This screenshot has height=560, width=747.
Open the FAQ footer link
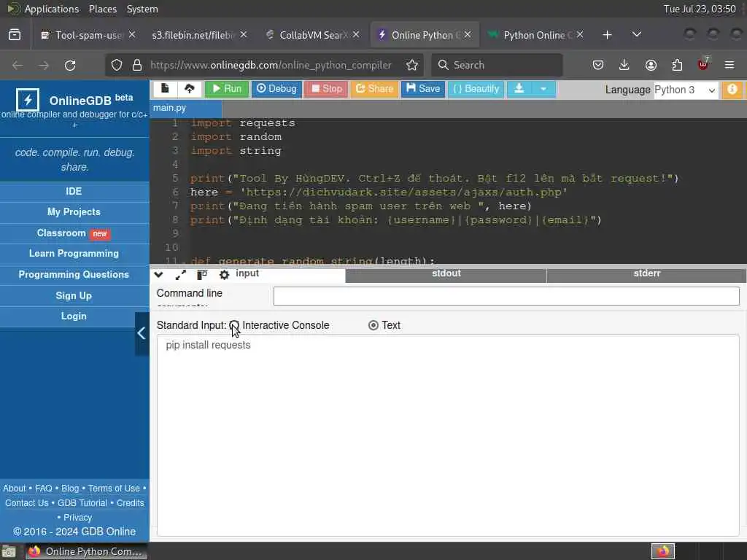point(44,489)
